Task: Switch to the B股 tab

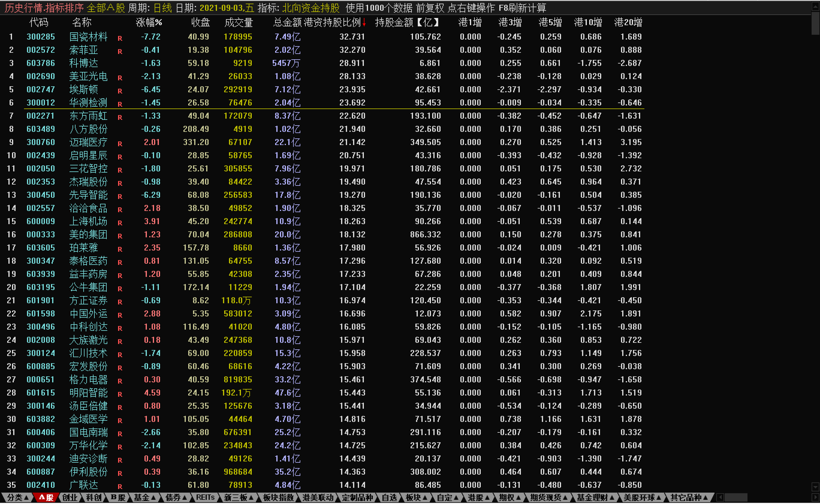Action: [118, 497]
